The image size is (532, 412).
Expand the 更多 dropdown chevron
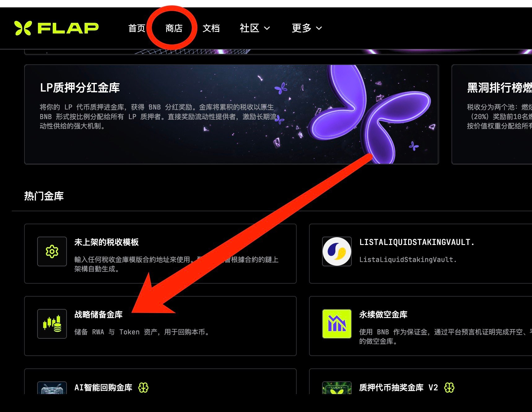(x=319, y=28)
